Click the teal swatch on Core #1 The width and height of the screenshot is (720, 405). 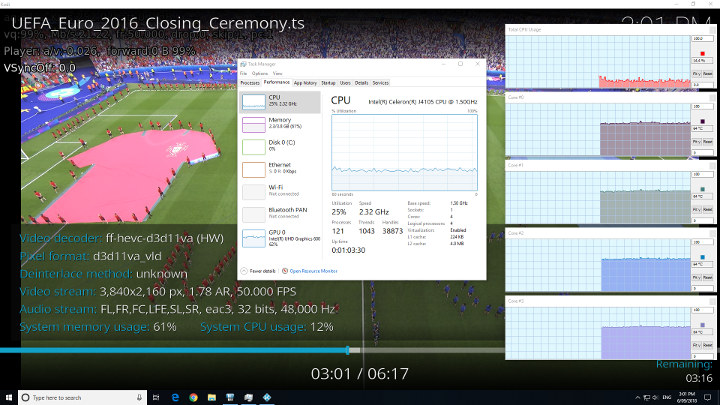click(703, 189)
